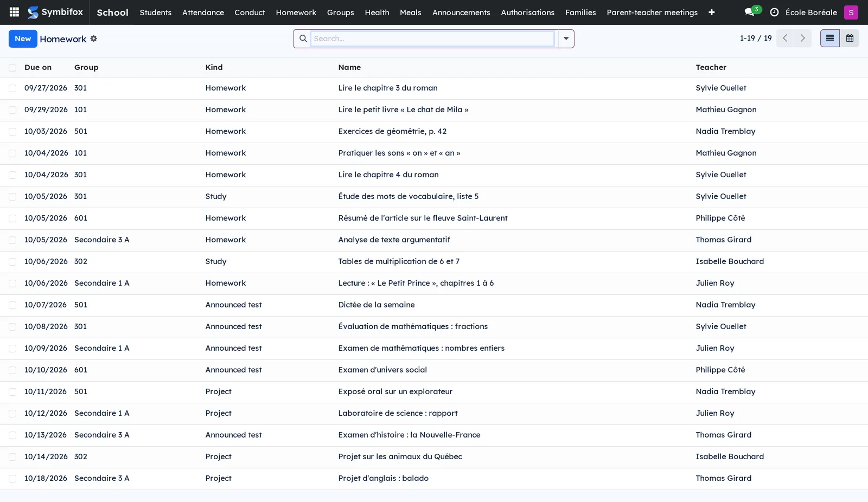Open record Examen d'histoire : la Nouvelle-France
Viewport: 868px width, 502px height.
click(409, 435)
